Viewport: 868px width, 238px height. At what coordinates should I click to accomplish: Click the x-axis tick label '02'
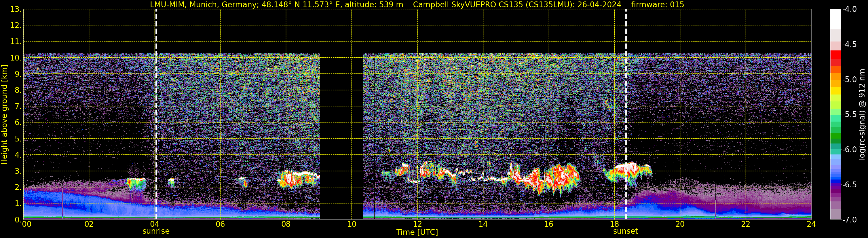(x=89, y=224)
